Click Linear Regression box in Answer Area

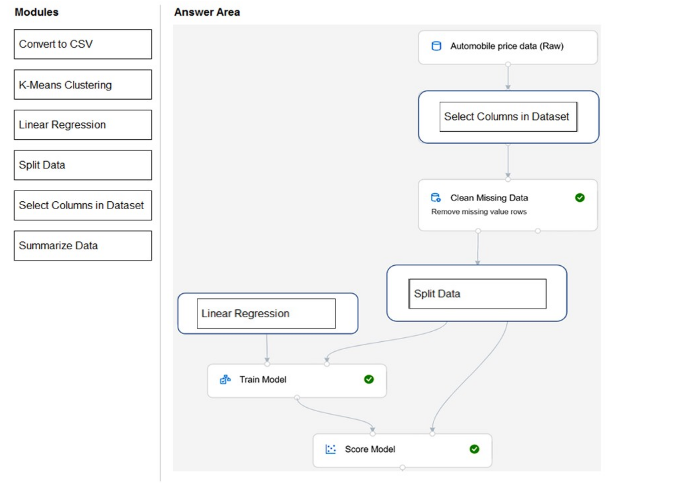coord(266,314)
